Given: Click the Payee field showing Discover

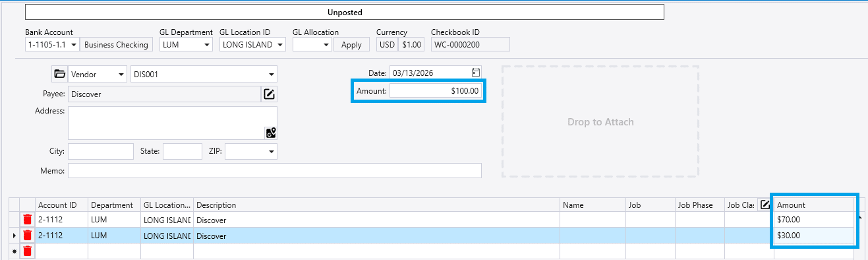Looking at the screenshot, I should (x=165, y=94).
